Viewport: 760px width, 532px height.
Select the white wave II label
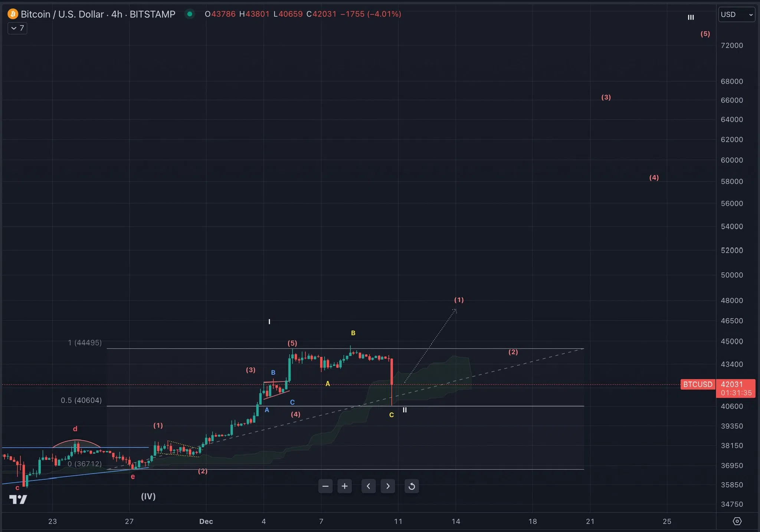click(405, 410)
